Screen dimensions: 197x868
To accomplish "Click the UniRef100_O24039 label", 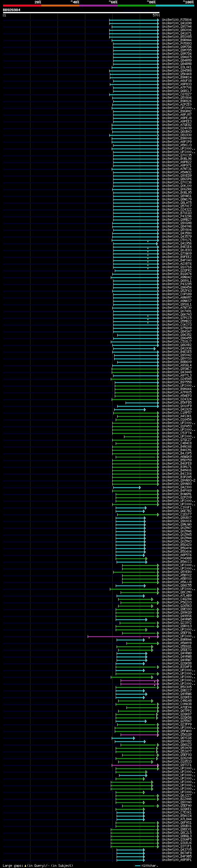I will pos(176,128).
